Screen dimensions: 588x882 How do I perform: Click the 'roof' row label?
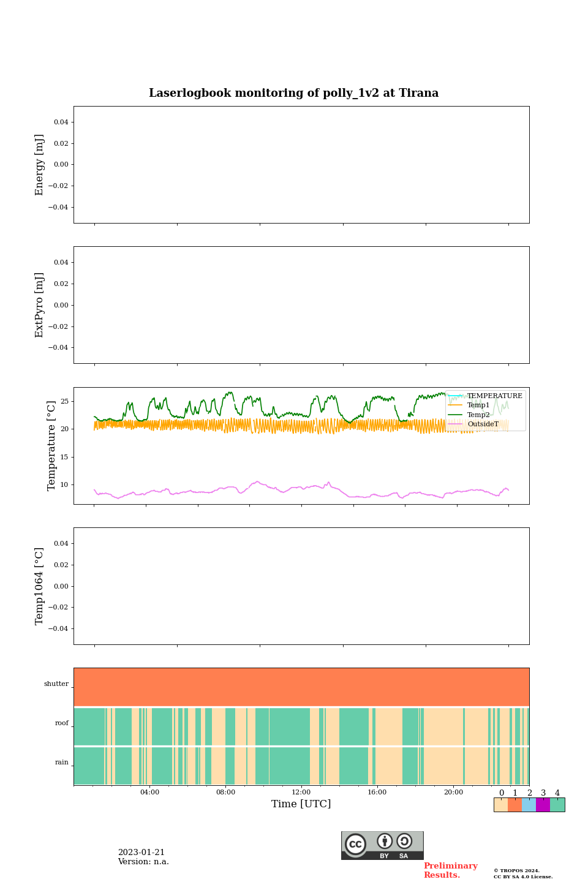(x=62, y=723)
